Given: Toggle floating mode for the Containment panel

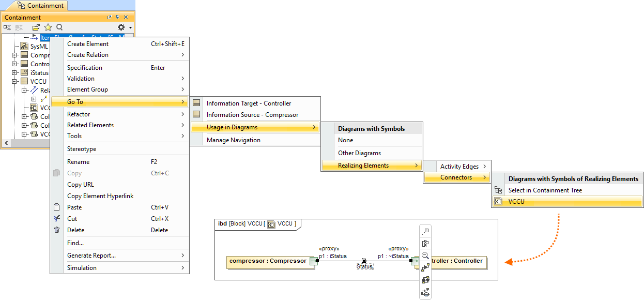Looking at the screenshot, I should point(109,18).
